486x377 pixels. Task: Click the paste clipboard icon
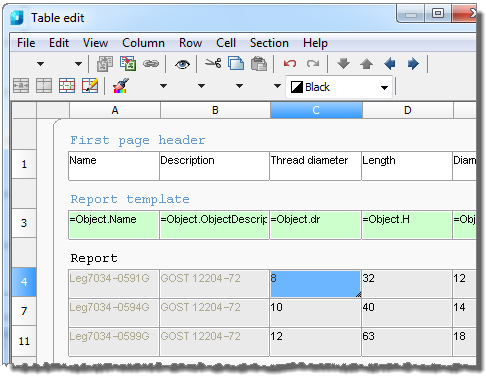pyautogui.click(x=259, y=64)
